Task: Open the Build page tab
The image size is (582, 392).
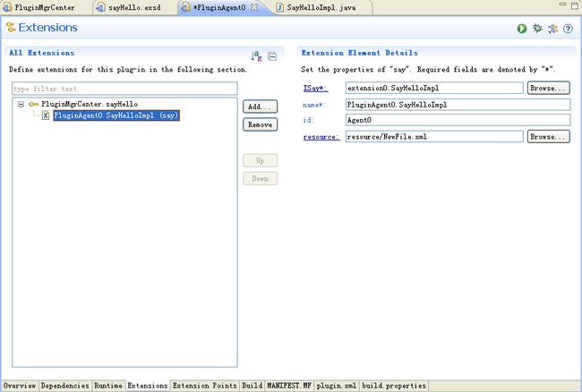Action: tap(252, 386)
